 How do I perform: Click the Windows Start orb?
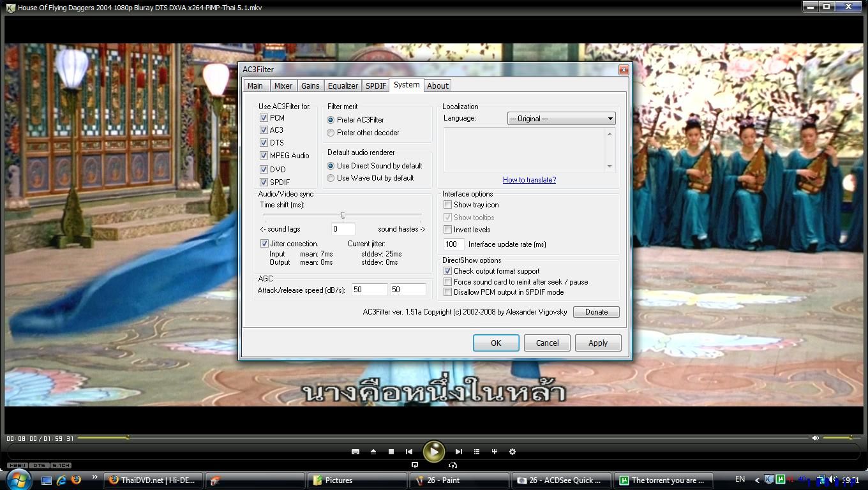tap(18, 480)
